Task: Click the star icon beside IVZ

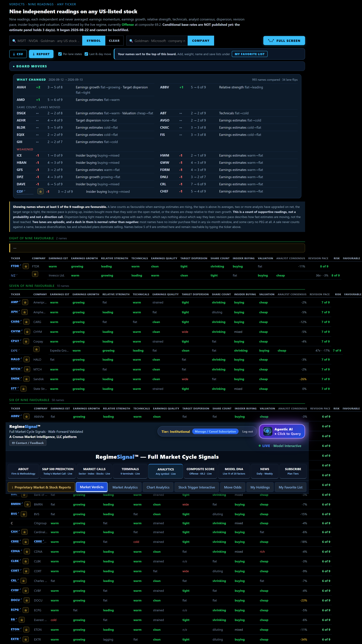Action: tap(35, 274)
